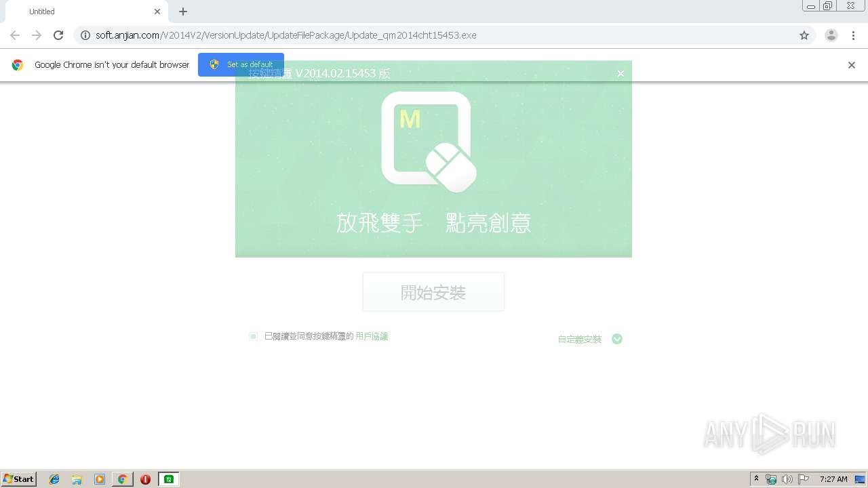Open a new tab with the plus button
This screenshot has width=868, height=488.
pyautogui.click(x=183, y=12)
